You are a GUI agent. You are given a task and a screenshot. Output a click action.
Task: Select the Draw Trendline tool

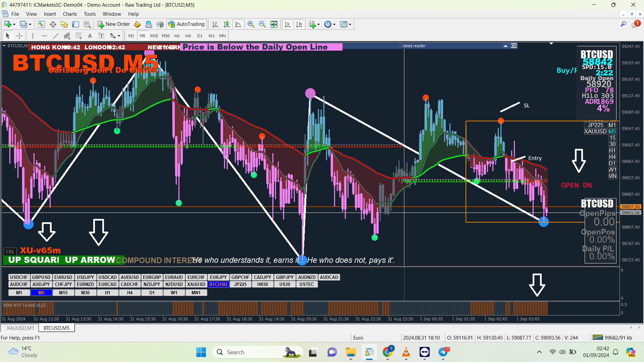click(x=56, y=36)
